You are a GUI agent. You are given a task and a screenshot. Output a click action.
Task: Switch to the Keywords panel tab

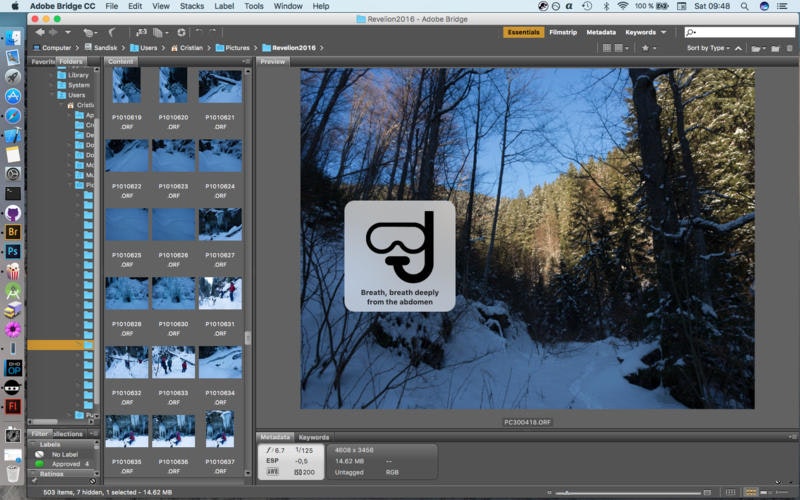(314, 437)
